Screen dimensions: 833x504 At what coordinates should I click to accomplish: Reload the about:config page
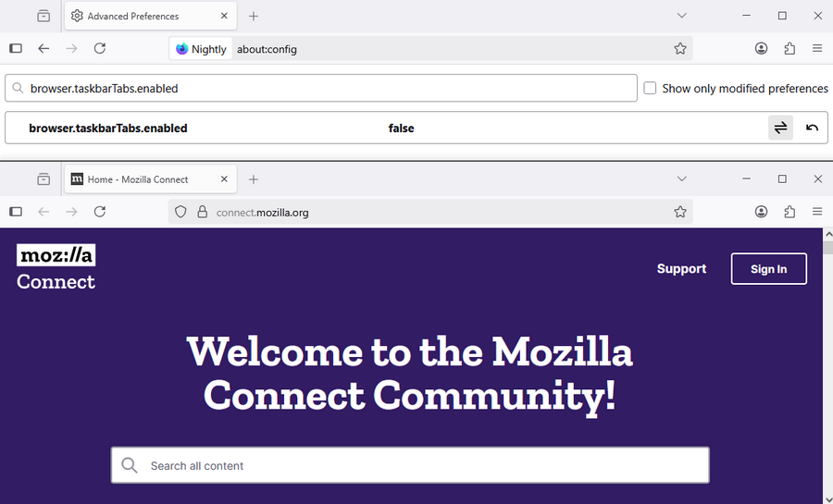click(100, 49)
